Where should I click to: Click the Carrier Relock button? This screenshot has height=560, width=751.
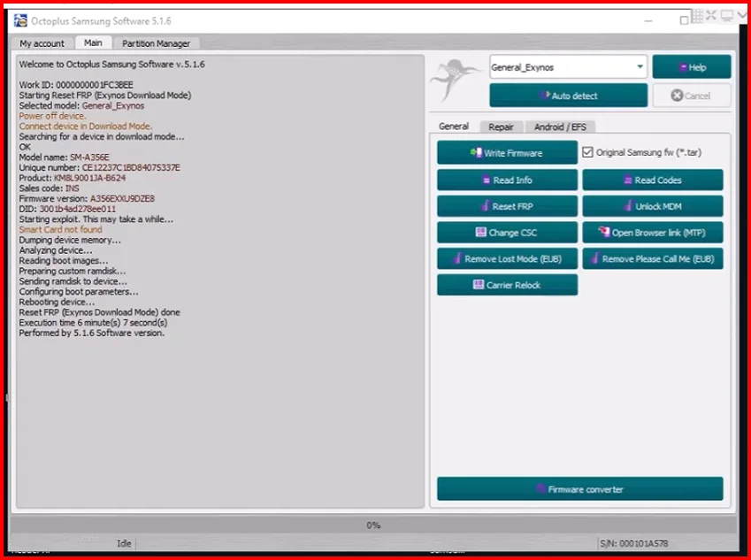[x=507, y=285]
